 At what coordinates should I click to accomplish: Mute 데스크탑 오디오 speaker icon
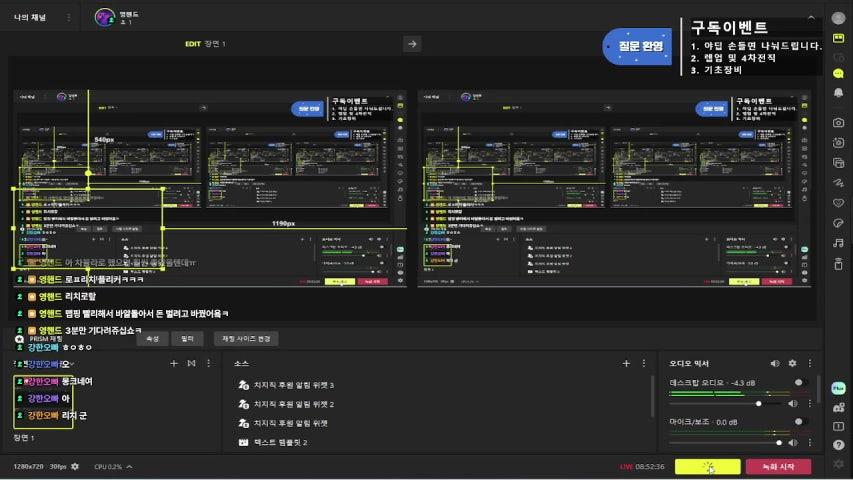click(x=793, y=403)
